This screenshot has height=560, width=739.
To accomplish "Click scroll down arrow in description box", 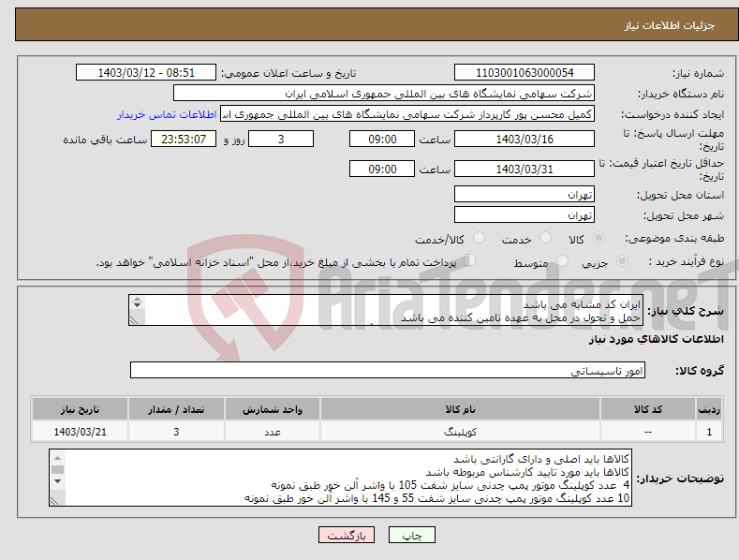I will [137, 305].
